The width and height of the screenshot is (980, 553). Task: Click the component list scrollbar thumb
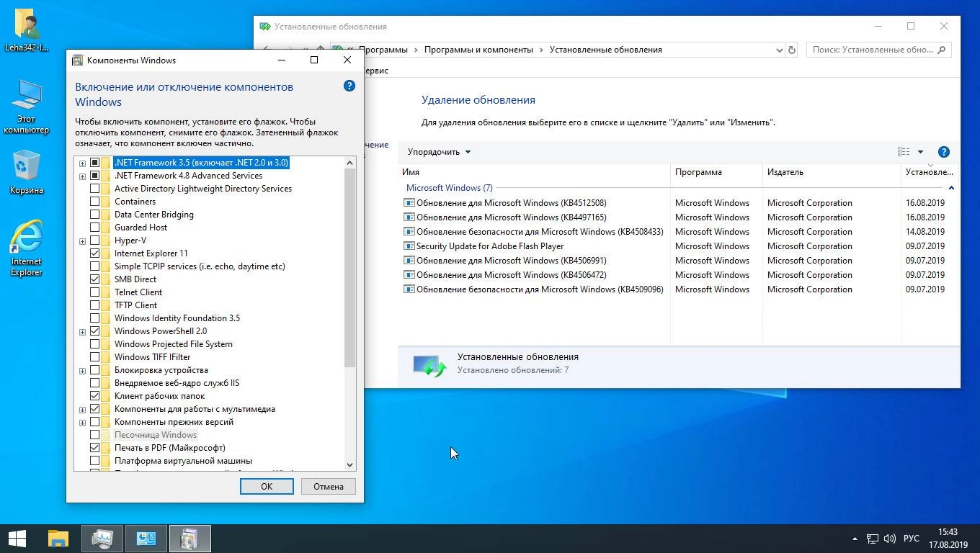click(350, 268)
